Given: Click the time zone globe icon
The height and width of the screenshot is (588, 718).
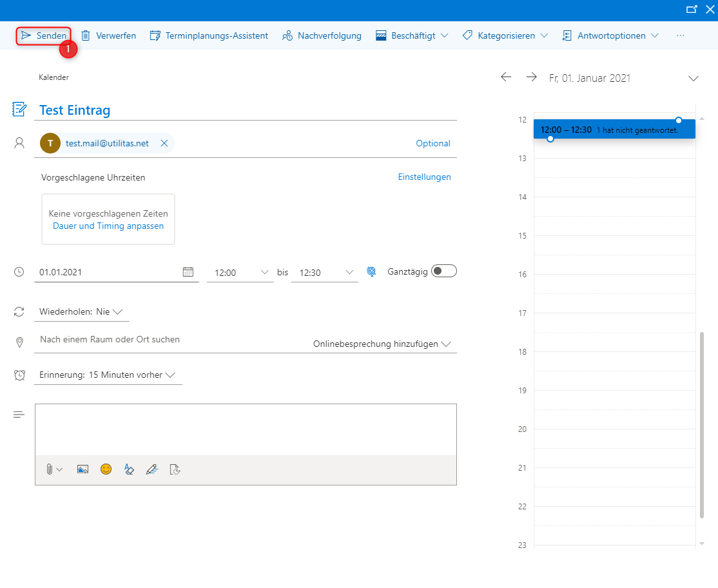Looking at the screenshot, I should click(371, 271).
